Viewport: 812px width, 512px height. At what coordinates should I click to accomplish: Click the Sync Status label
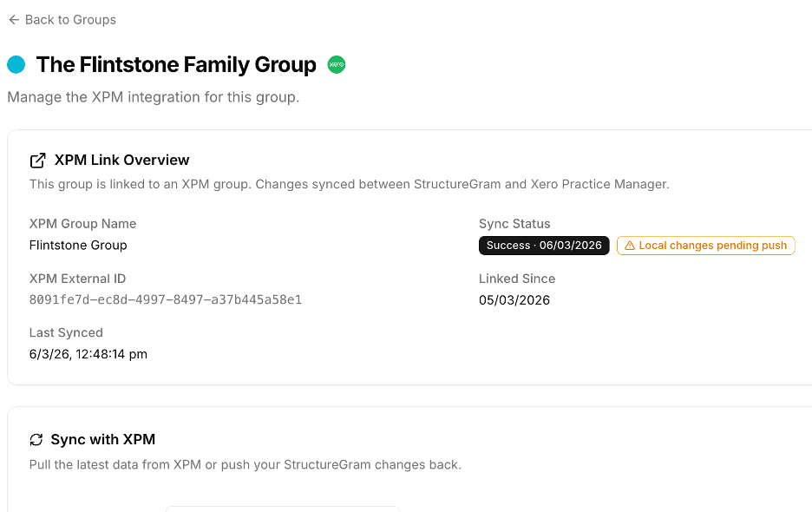(x=513, y=223)
